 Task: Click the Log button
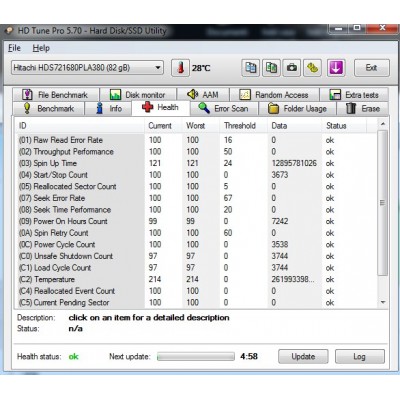click(360, 356)
